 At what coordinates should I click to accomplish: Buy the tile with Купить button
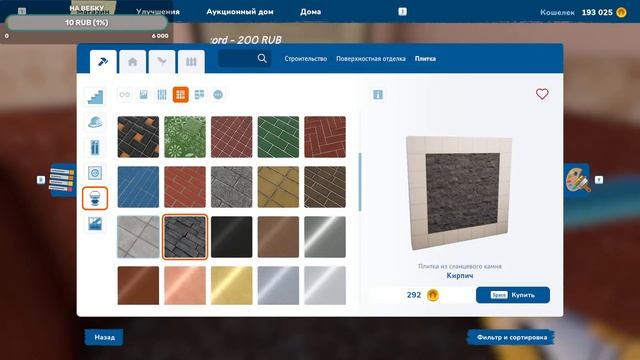[x=513, y=295]
